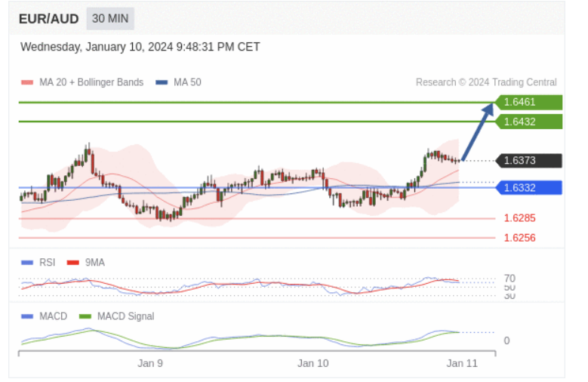Click the 'MA 20 + Bollinger Bands' legend label
The width and height of the screenshot is (588, 382).
tap(91, 82)
